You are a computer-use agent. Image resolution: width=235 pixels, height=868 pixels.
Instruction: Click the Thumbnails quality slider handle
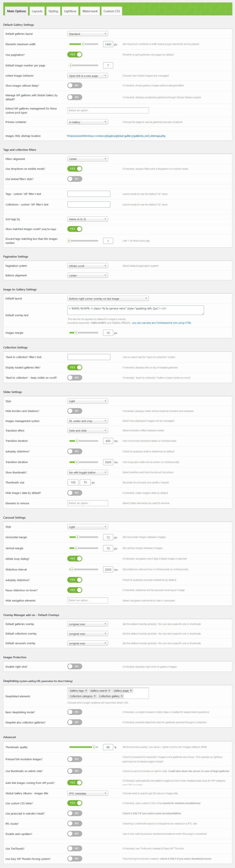click(94, 747)
